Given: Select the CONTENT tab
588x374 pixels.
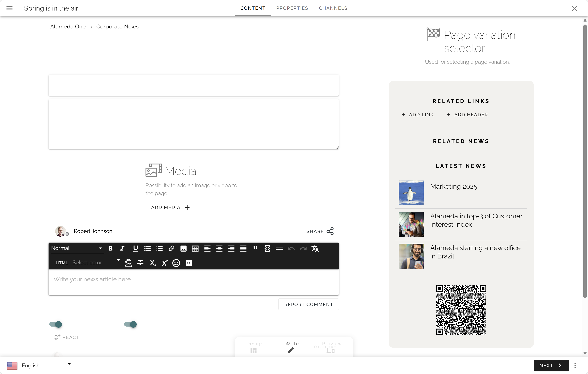Looking at the screenshot, I should pos(253,8).
